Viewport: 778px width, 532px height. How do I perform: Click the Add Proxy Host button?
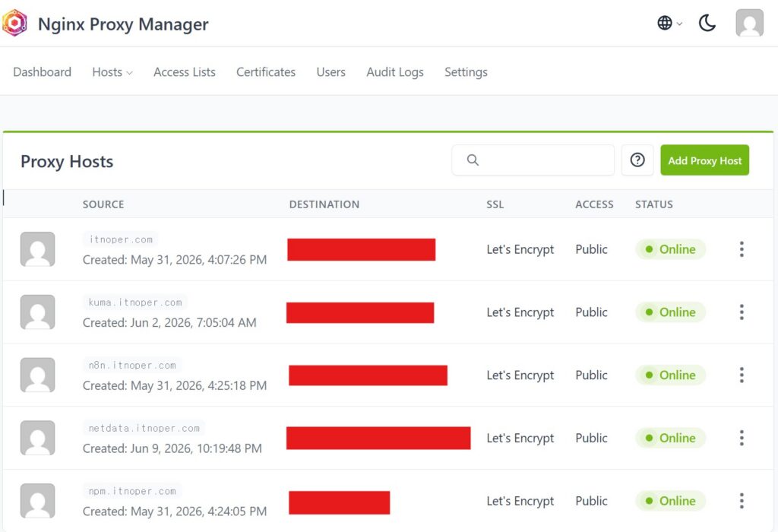[x=704, y=160]
